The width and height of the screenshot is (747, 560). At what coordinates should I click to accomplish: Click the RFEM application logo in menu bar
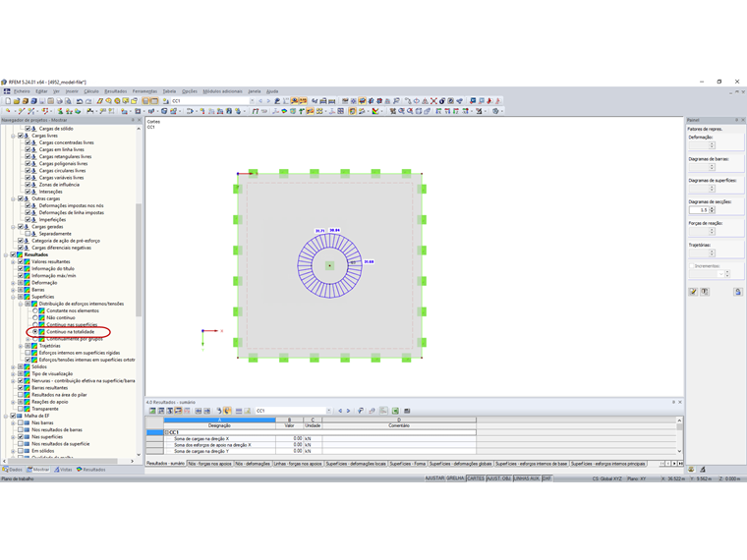tap(7, 91)
